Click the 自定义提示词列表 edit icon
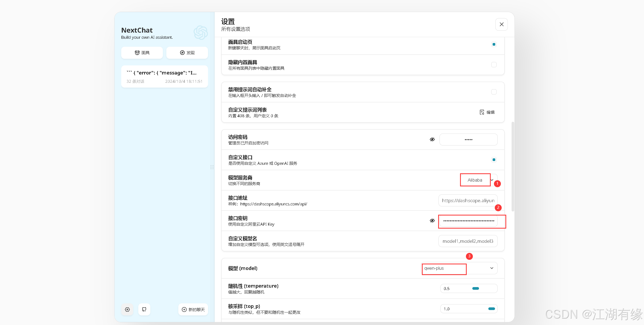This screenshot has width=644, height=325. 482,112
